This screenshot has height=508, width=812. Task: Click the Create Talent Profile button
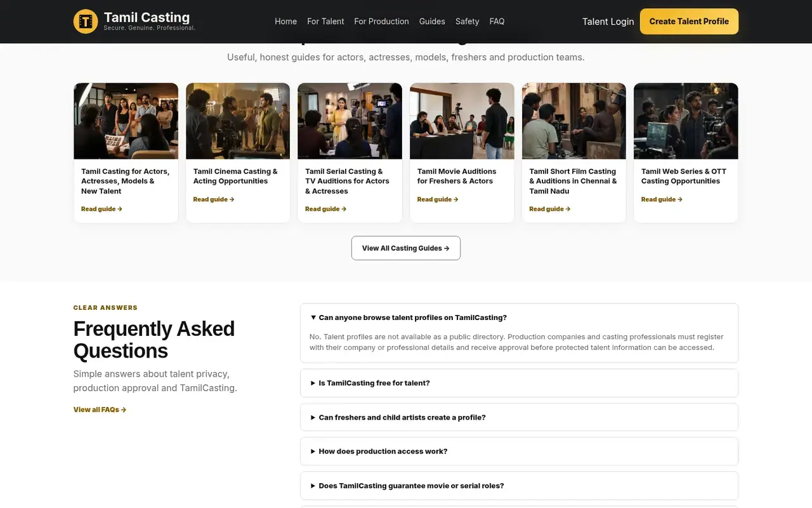(689, 21)
